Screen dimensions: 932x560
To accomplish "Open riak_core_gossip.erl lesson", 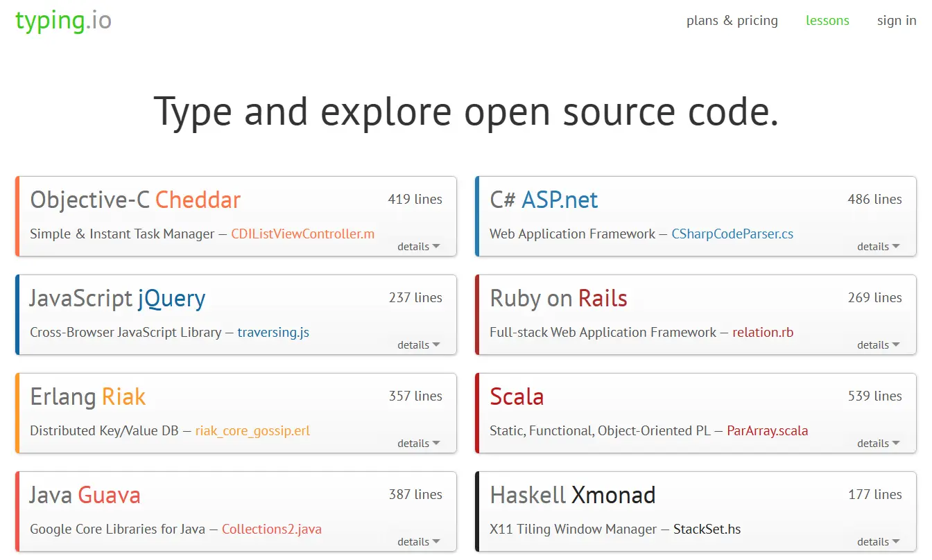I will [x=252, y=431].
